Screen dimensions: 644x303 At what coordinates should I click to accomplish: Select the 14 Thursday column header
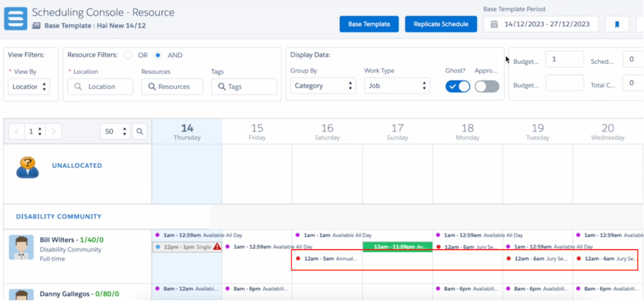click(x=187, y=131)
